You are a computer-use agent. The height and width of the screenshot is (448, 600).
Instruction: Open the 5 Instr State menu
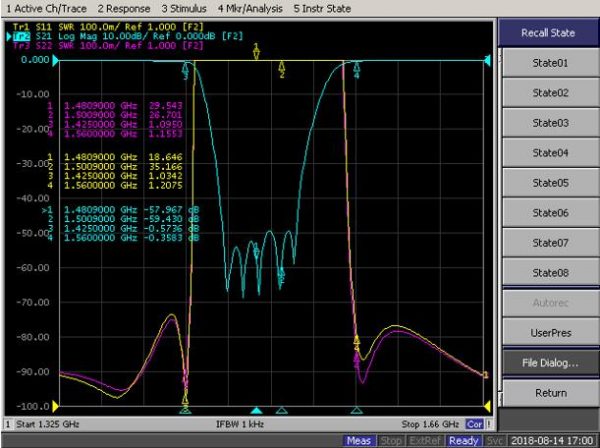tap(322, 8)
